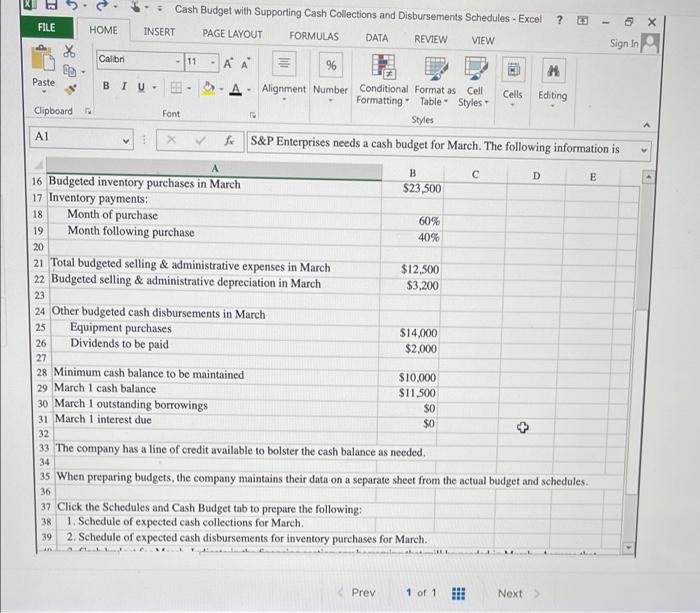Image resolution: width=700 pixels, height=613 pixels.
Task: Click the confirm entry checkmark icon
Action: [x=200, y=141]
